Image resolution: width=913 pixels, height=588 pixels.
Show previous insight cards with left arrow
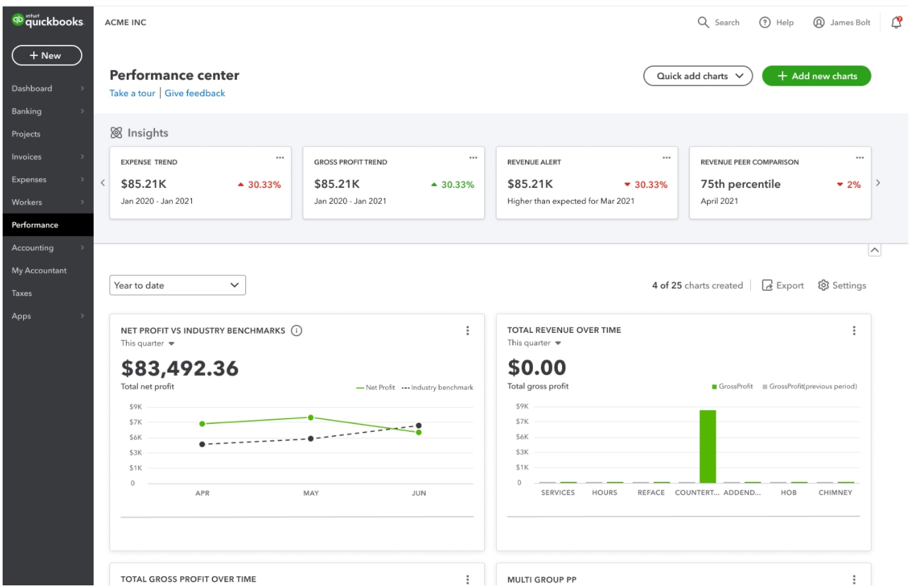click(103, 183)
